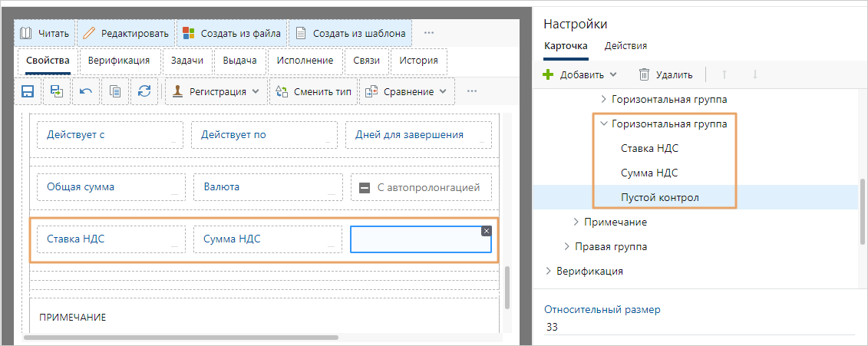Image resolution: width=868 pixels, height=346 pixels.
Task: Click the Сменить тип button
Action: 313,91
